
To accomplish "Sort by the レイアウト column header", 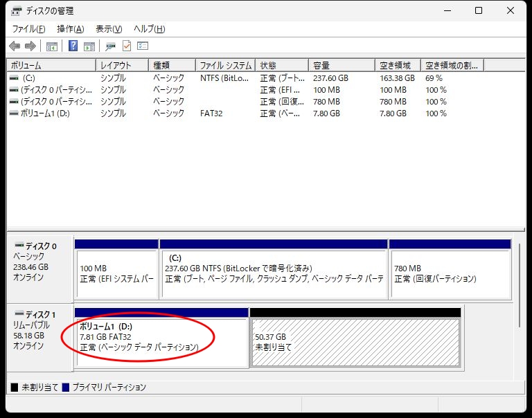I will tap(123, 65).
